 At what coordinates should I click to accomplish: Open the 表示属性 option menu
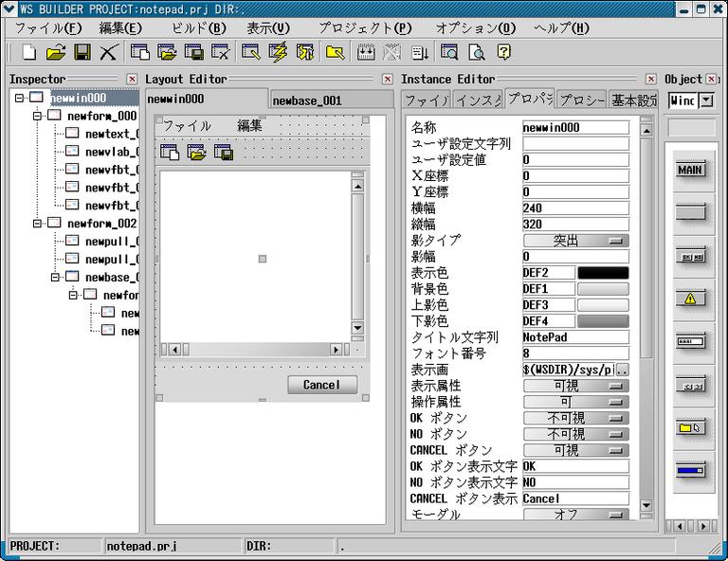click(576, 386)
